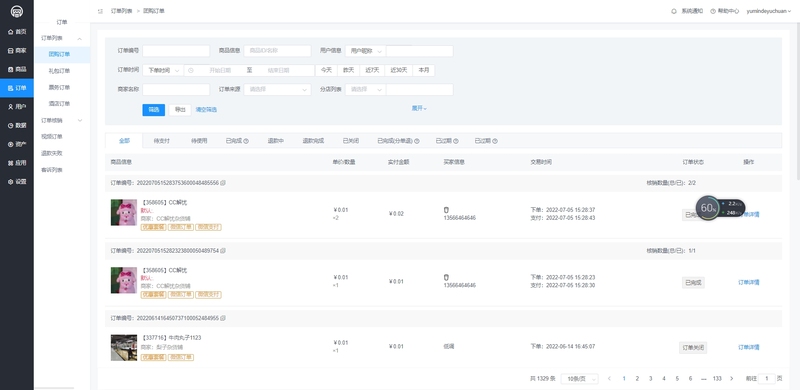Click the 牛肉丸子1123 product thumbnail
The width and height of the screenshot is (800, 390).
(124, 348)
